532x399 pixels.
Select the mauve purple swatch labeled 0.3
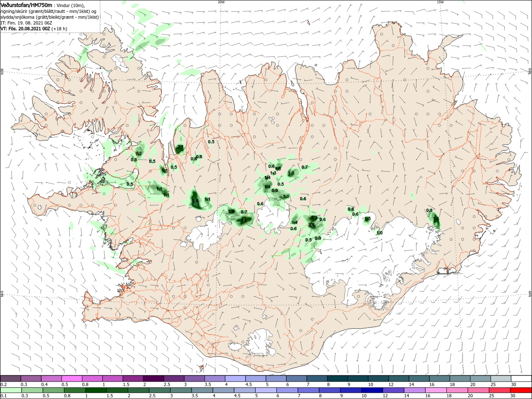31,379
